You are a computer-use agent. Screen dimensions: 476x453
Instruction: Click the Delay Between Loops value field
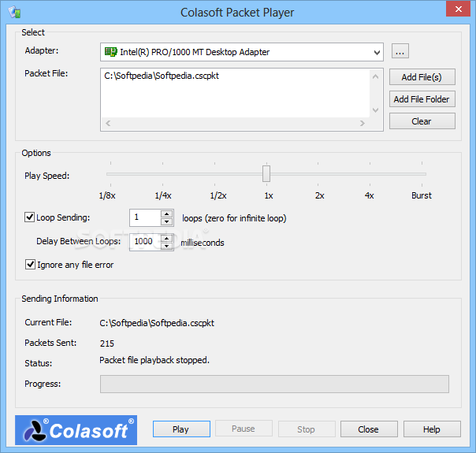point(146,242)
